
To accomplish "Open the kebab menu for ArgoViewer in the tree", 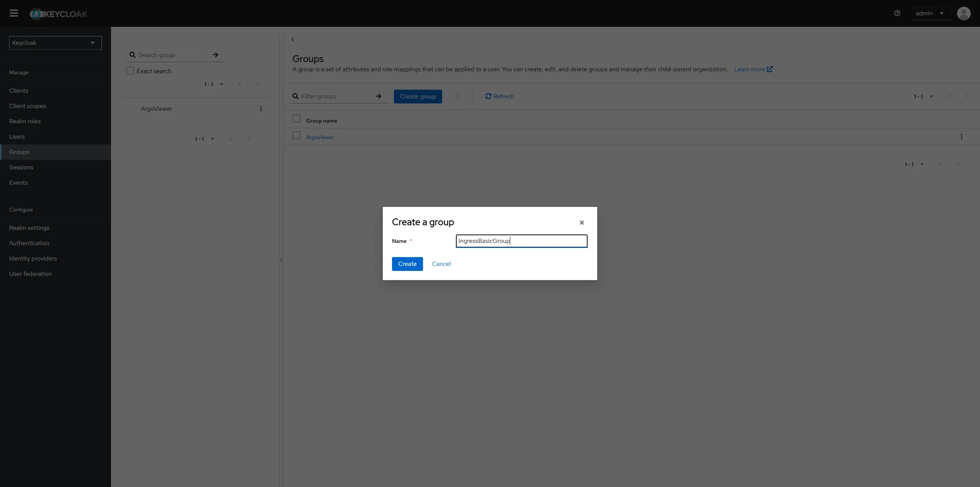I will pyautogui.click(x=261, y=108).
